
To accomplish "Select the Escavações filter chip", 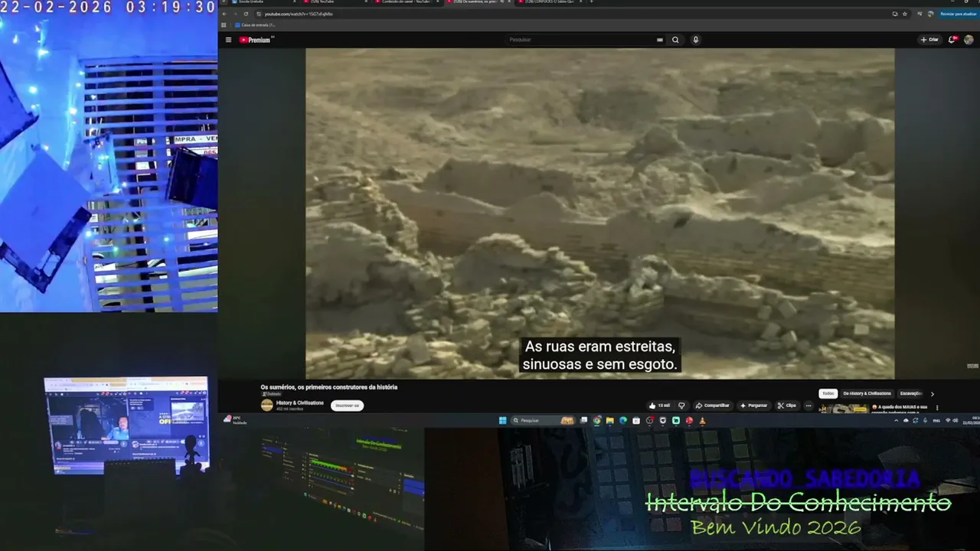I will (x=911, y=393).
